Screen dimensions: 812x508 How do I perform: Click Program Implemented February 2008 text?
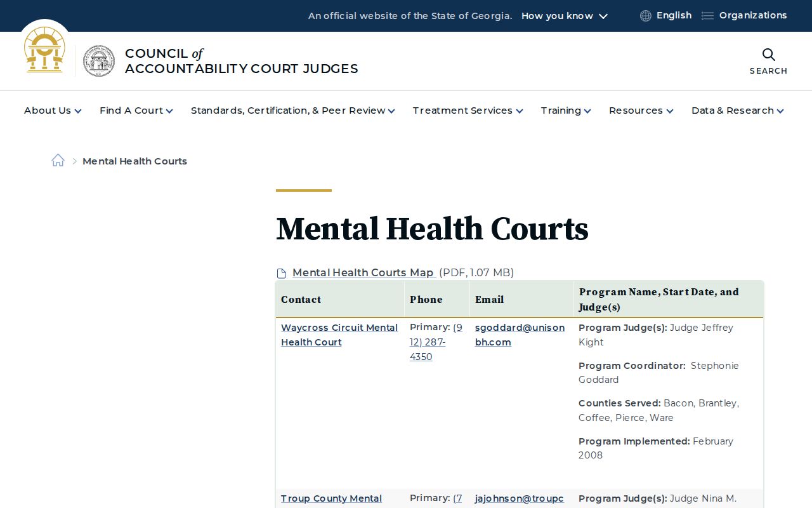coord(656,448)
